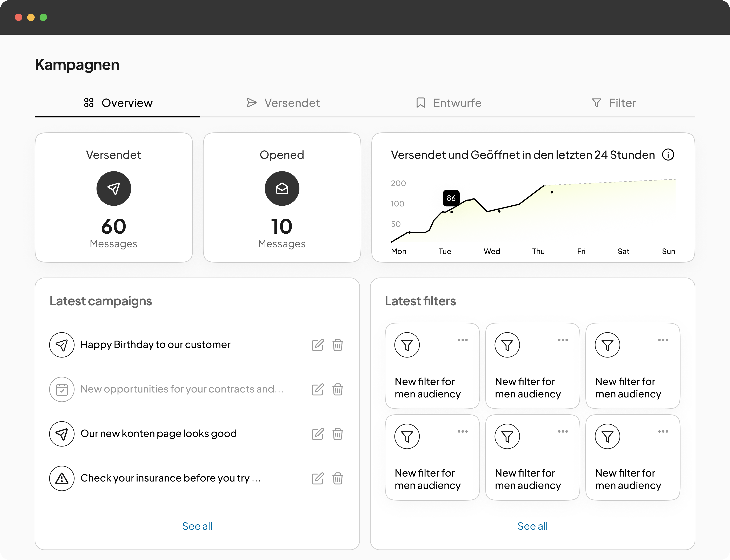Select the Wednesday data point on chart
Screen dimensions: 730x560
[x=499, y=211]
